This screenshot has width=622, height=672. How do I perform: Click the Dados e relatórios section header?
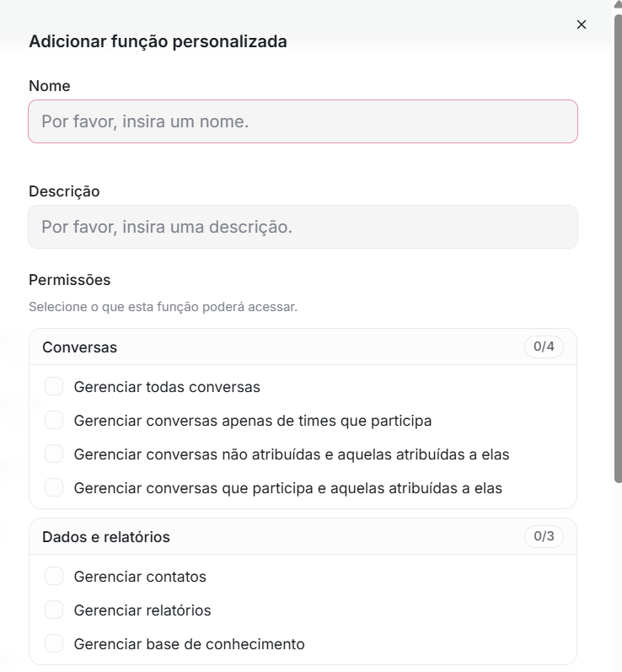(303, 536)
